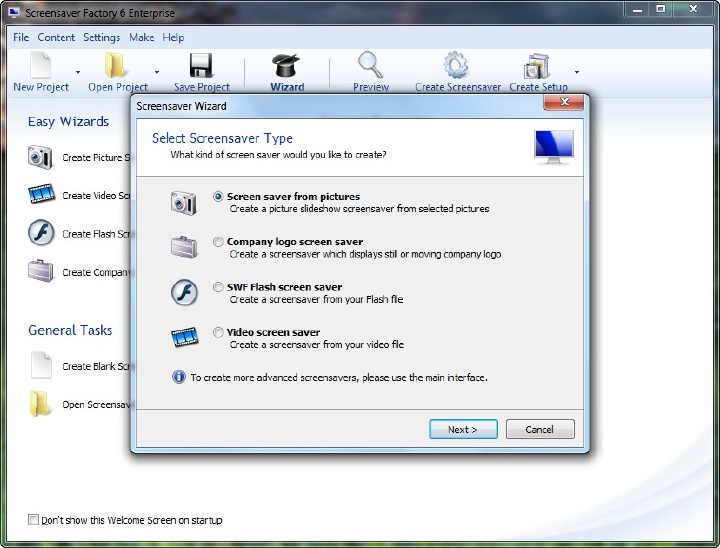Click the Open Project folder icon

coord(117,66)
